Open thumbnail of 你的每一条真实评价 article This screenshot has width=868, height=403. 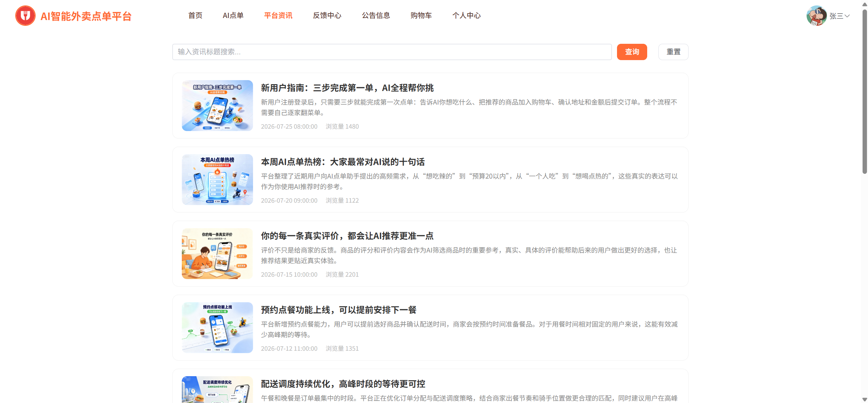217,254
